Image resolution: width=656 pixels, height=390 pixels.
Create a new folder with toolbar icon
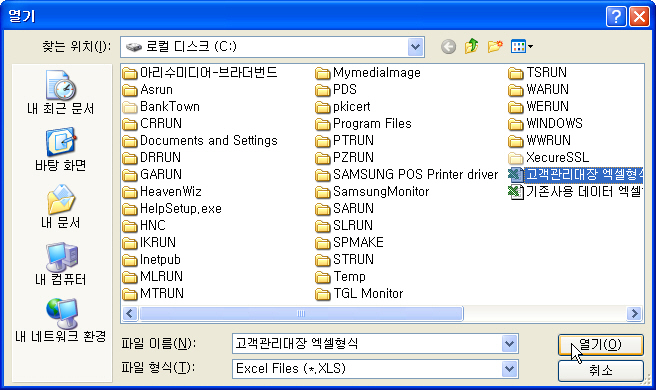[495, 46]
